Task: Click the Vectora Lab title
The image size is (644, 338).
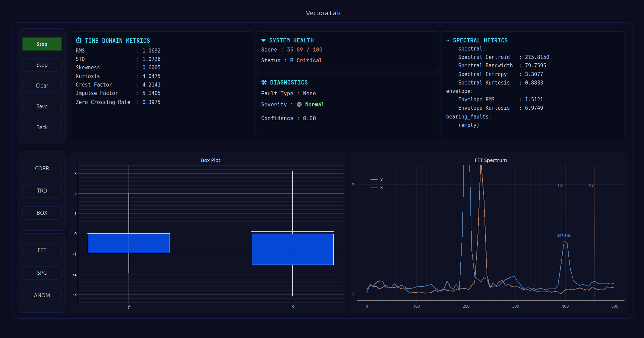Action: [323, 13]
